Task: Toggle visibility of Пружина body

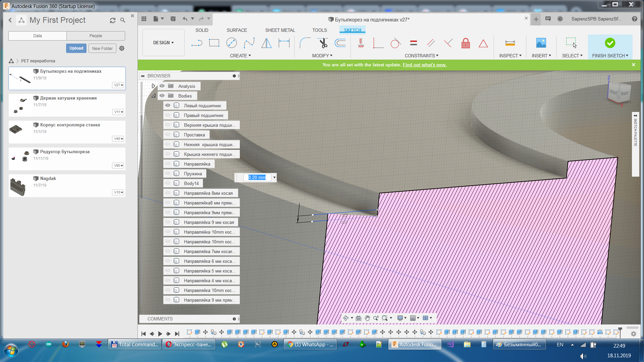Action: point(168,174)
